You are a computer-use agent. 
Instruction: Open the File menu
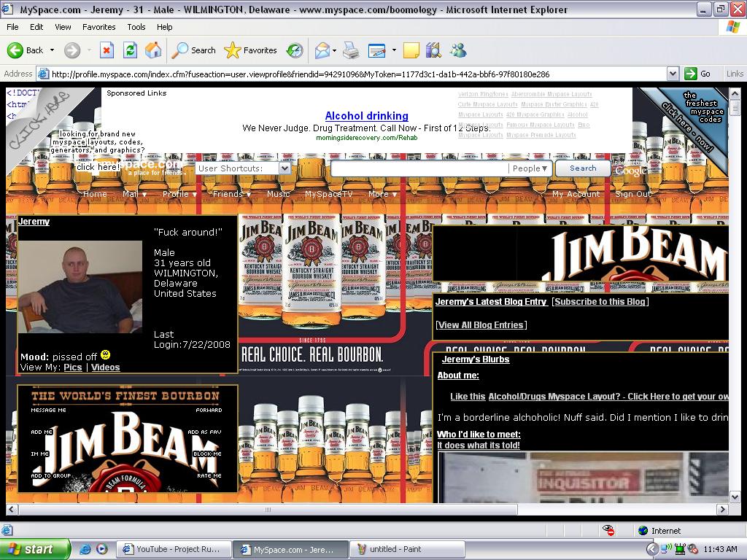point(12,27)
